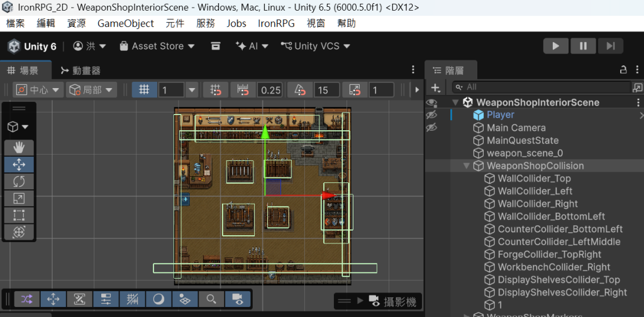This screenshot has width=644, height=317.
Task: Select the Scale tool
Action: (19, 198)
